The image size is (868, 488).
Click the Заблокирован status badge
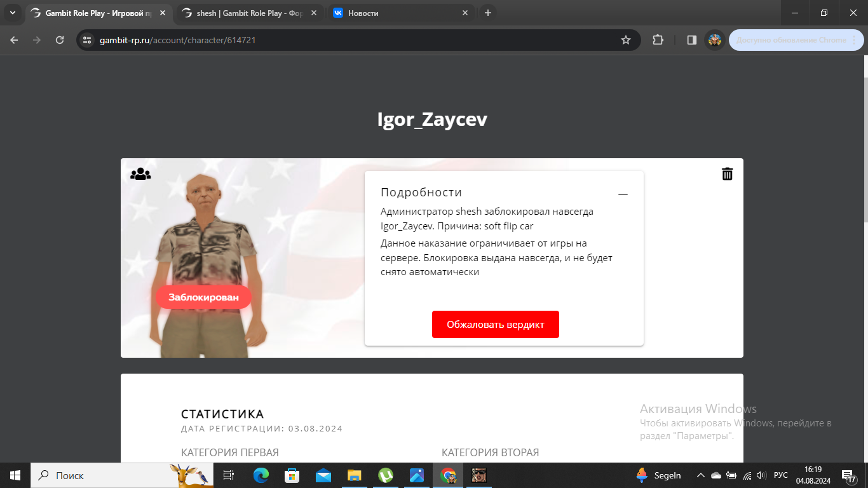(x=203, y=297)
